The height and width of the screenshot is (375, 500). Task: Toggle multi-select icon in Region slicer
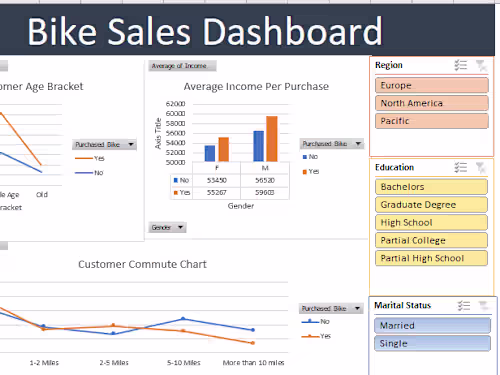[x=461, y=65]
